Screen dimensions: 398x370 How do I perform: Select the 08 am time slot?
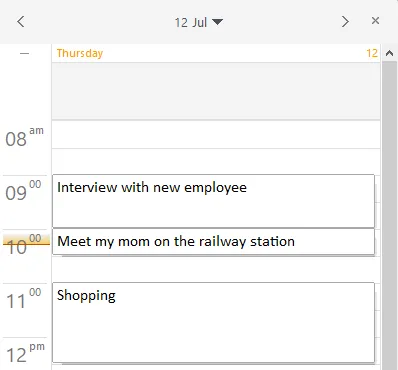coord(216,135)
